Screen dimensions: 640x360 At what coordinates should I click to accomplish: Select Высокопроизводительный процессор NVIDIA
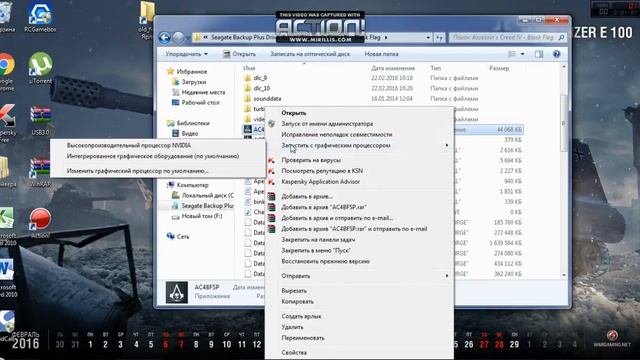(129, 145)
